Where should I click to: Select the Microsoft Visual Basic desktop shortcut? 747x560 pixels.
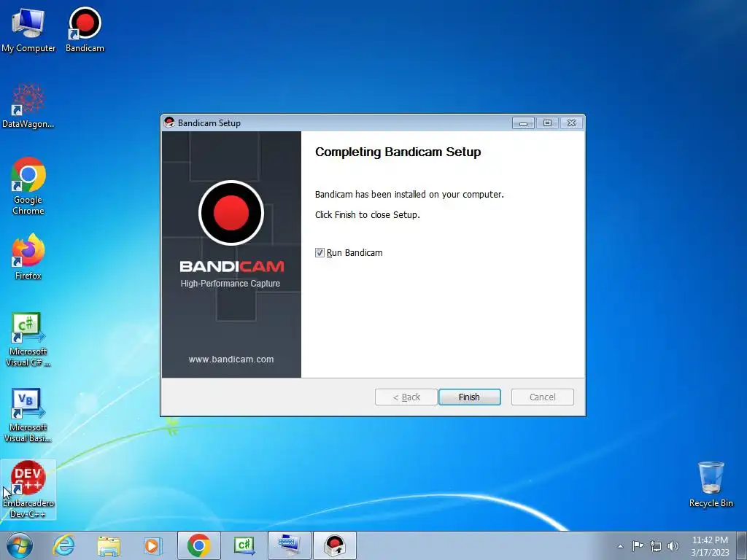click(28, 415)
